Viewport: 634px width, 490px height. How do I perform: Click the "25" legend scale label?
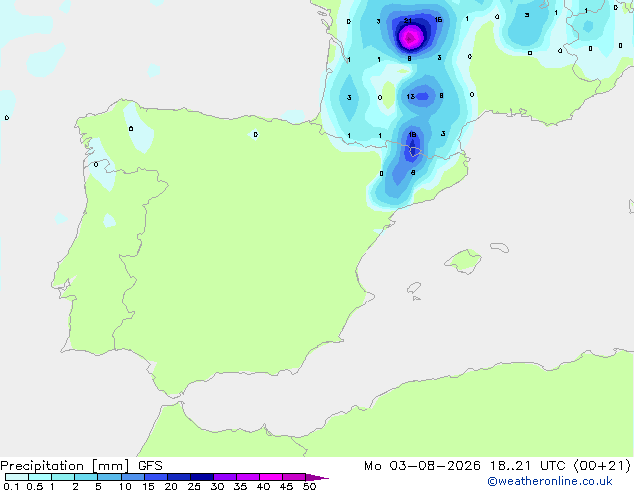point(194,486)
